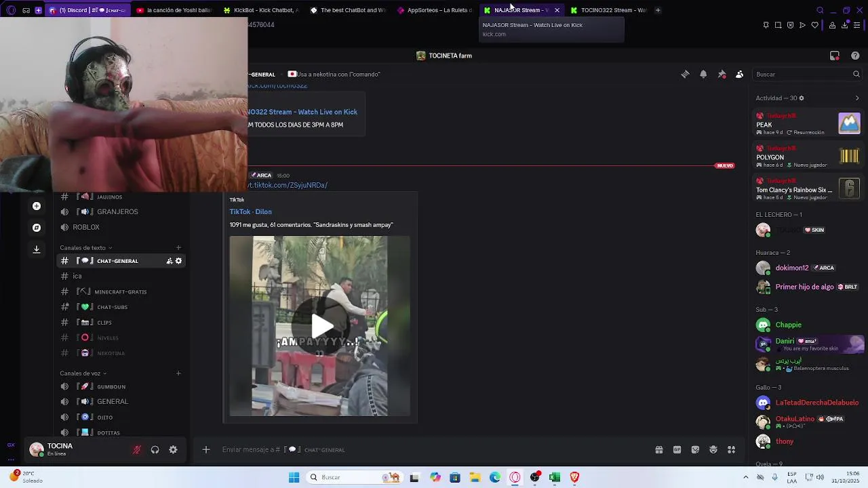
Task: Open dokimon12 member profile
Action: [x=808, y=268]
